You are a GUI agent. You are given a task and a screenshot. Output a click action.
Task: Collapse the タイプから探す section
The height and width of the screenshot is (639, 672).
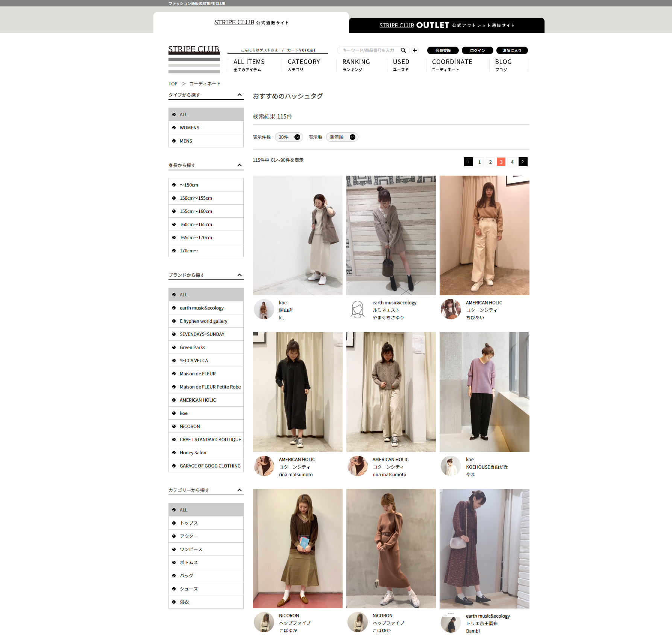[240, 95]
